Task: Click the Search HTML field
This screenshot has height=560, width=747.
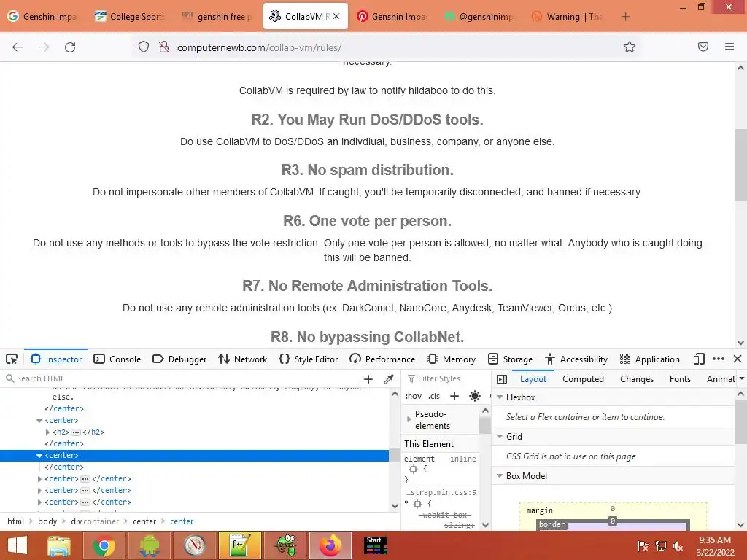Action: [x=181, y=378]
